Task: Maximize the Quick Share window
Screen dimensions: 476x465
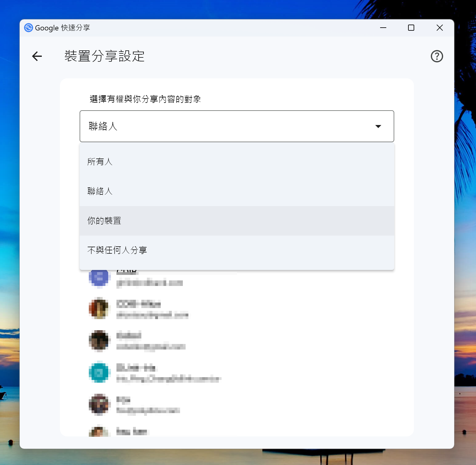Action: (411, 28)
